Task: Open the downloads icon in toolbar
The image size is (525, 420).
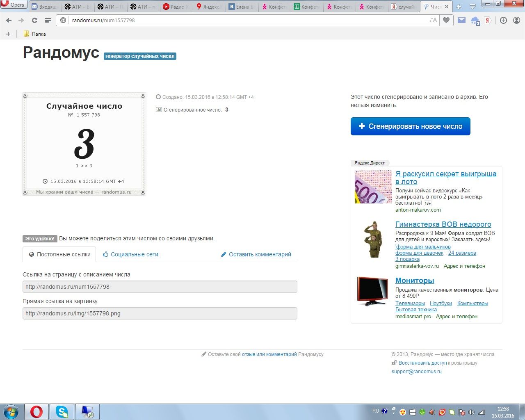Action: (x=503, y=20)
